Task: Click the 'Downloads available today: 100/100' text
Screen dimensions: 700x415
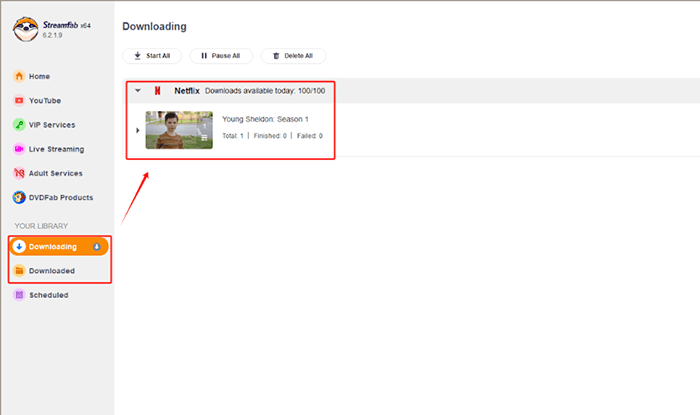Action: point(265,91)
